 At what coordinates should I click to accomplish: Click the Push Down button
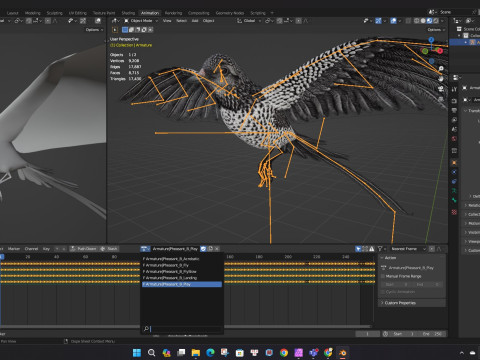(x=84, y=249)
